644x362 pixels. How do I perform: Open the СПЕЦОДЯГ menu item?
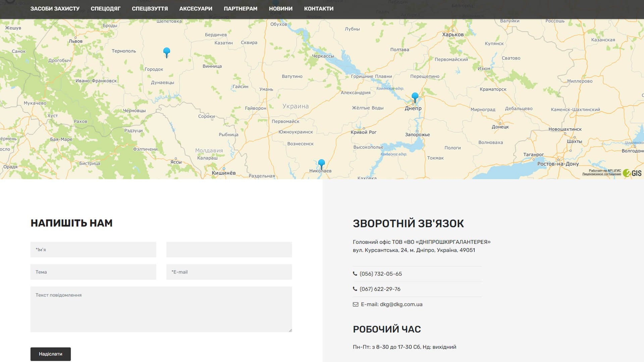click(x=106, y=9)
